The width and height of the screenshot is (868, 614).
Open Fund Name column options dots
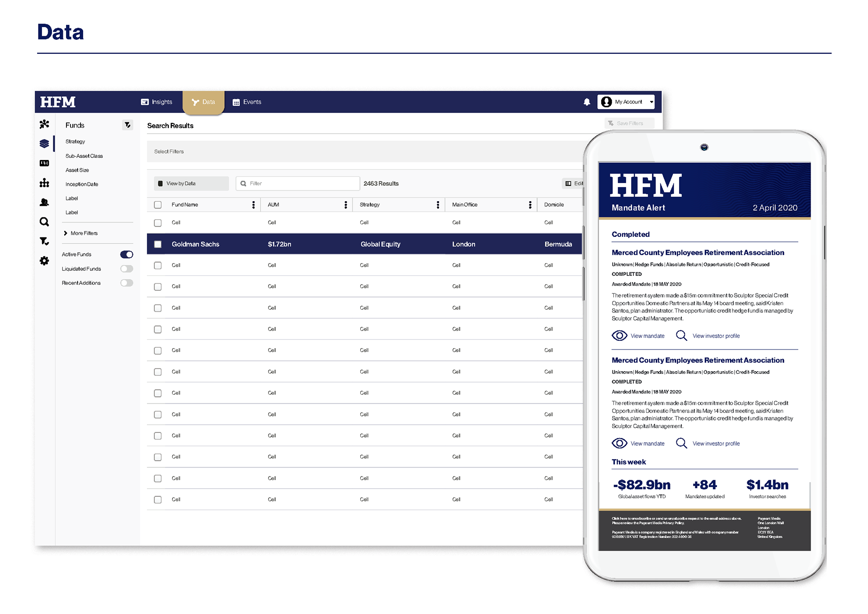point(253,205)
